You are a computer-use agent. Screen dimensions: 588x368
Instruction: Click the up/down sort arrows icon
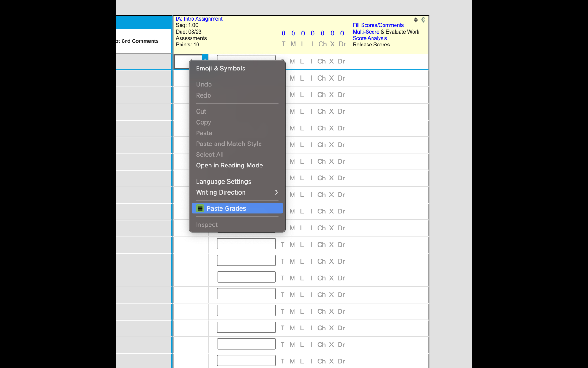click(x=416, y=20)
